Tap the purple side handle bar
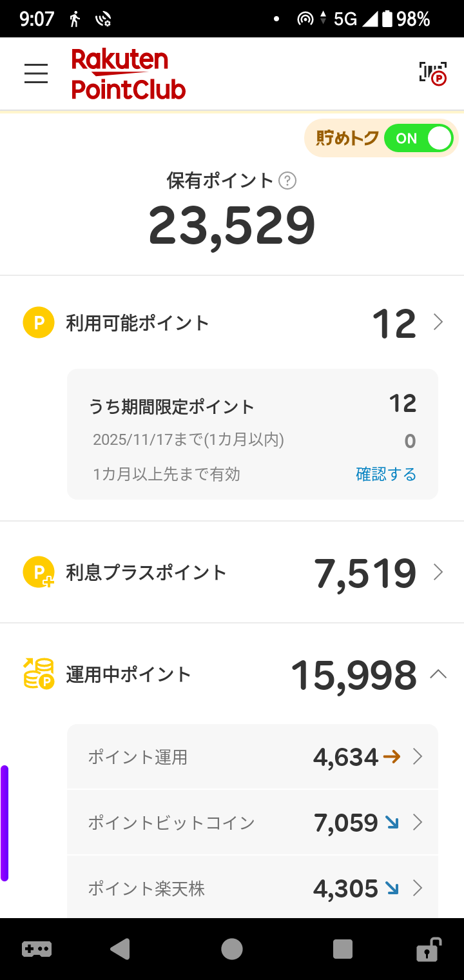The height and width of the screenshot is (980, 464). click(x=5, y=823)
